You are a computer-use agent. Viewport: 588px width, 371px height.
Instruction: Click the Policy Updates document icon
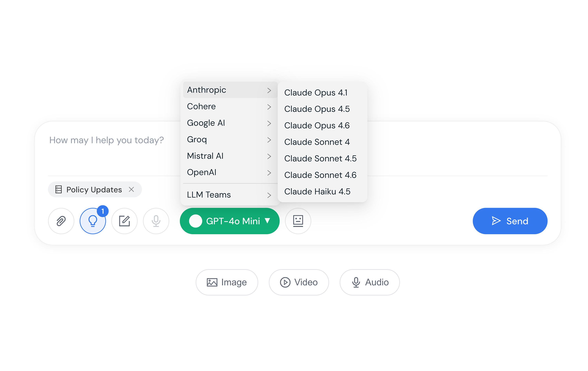[x=58, y=189]
